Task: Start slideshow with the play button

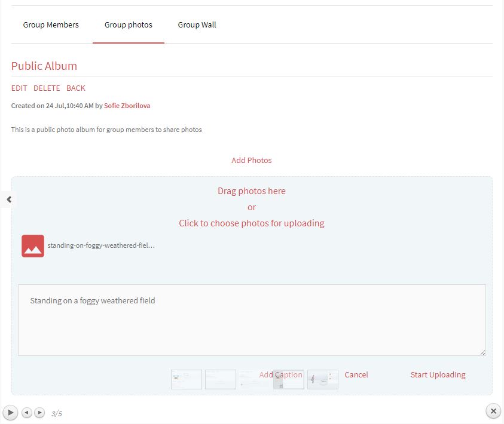Action: coord(10,412)
